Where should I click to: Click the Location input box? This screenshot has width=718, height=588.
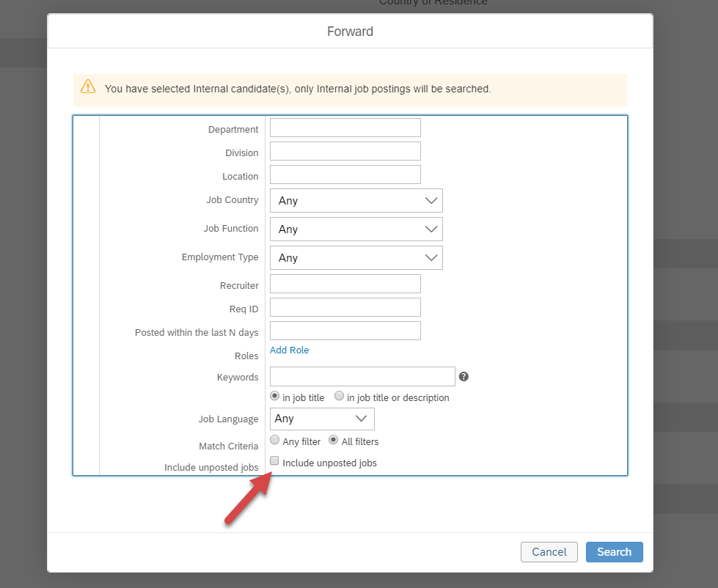coord(345,174)
